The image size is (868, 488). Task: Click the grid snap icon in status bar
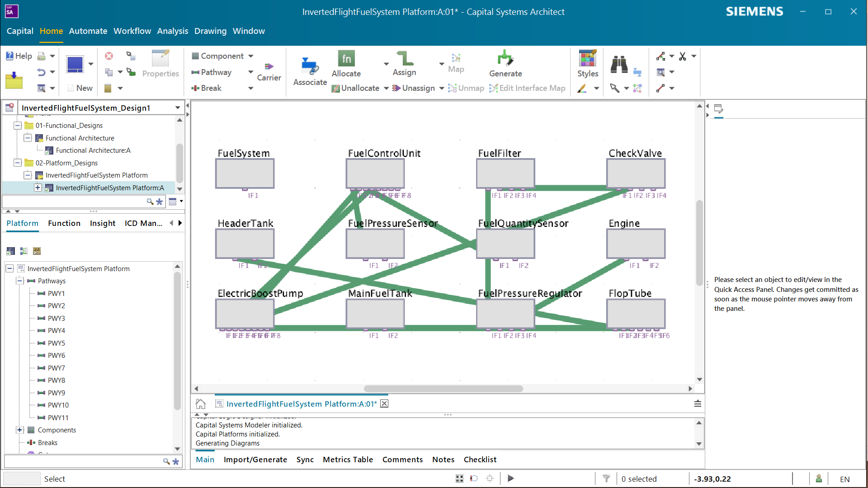pyautogui.click(x=459, y=479)
